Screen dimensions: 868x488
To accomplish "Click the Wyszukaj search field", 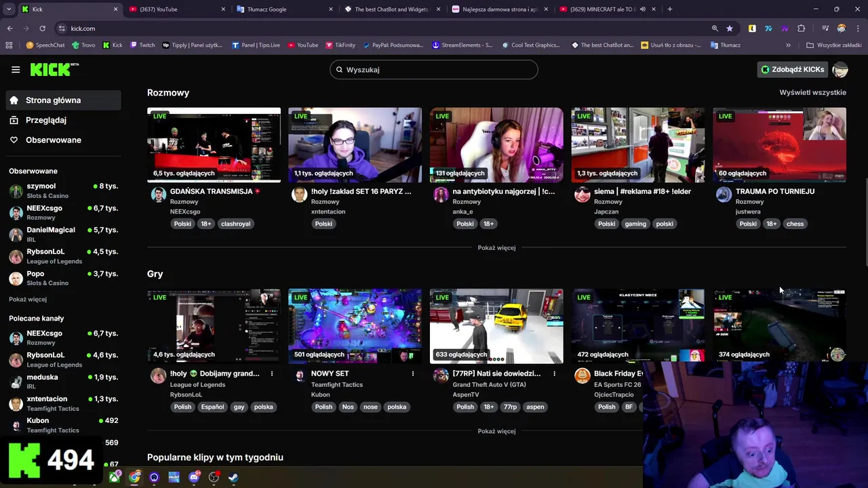I will click(x=434, y=69).
